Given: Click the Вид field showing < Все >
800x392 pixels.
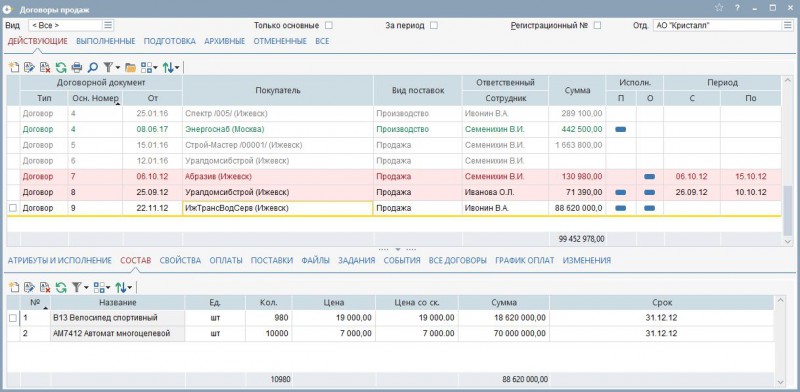Looking at the screenshot, I should 65,25.
